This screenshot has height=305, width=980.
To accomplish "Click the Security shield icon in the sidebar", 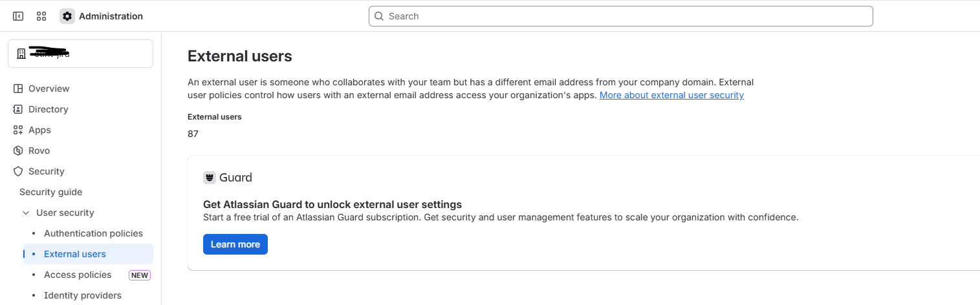I will [x=18, y=171].
